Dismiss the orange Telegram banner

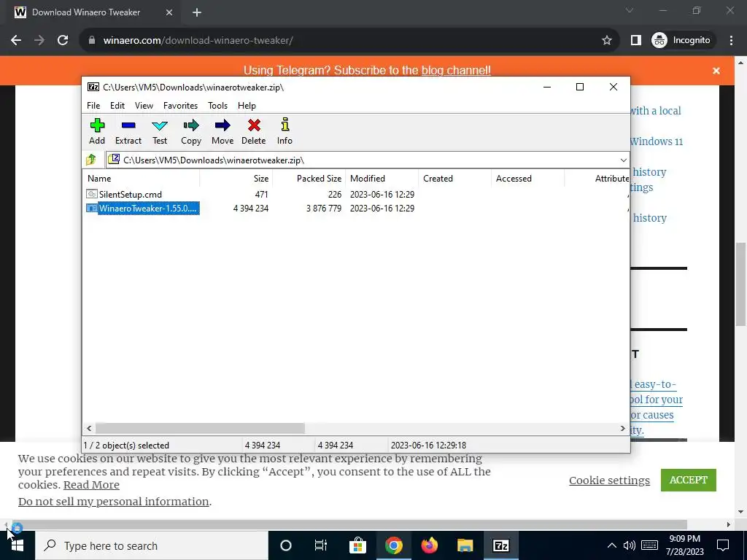tap(716, 71)
